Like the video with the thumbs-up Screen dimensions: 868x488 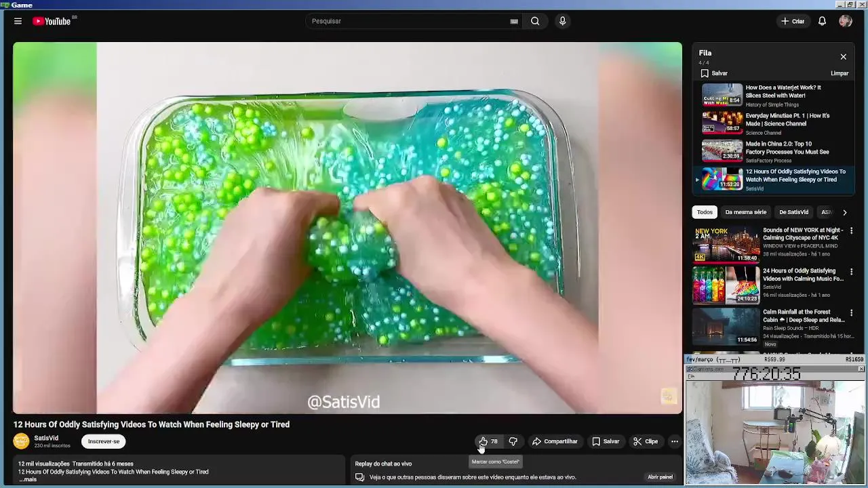[x=488, y=441]
